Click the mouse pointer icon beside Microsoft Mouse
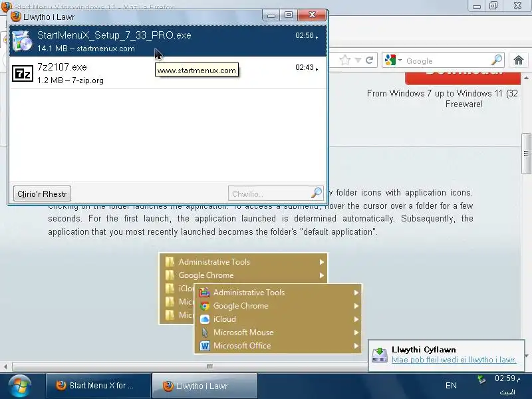Image resolution: width=532 pixels, height=399 pixels. [x=205, y=332]
